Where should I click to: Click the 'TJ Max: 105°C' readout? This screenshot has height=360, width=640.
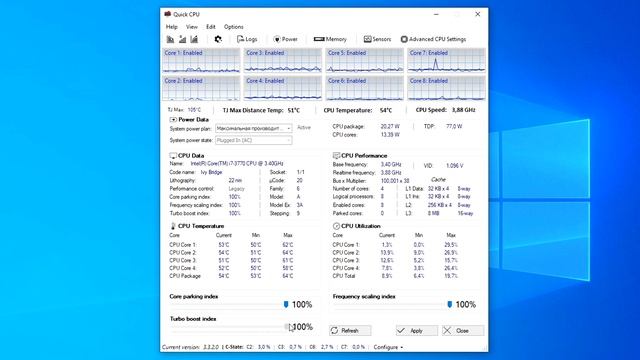(184, 110)
